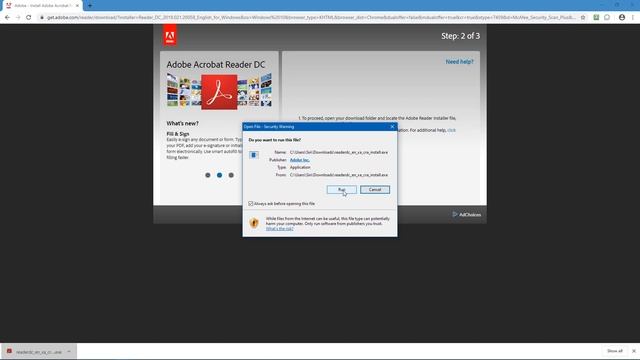Click the gray extension icon beside the green one
The height and width of the screenshot is (360, 640).
607,18
